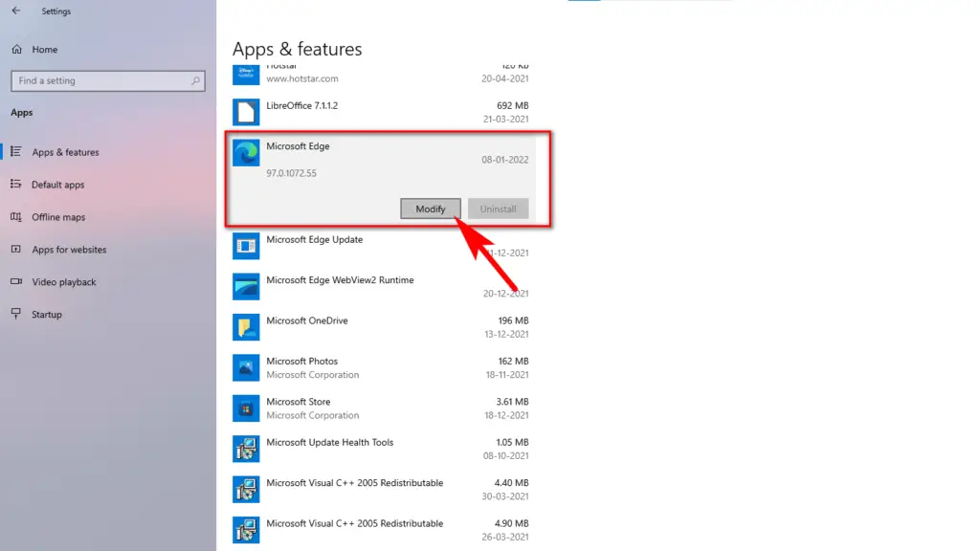Click the Apps & features list icon
This screenshot has height=551, width=980.
16,152
